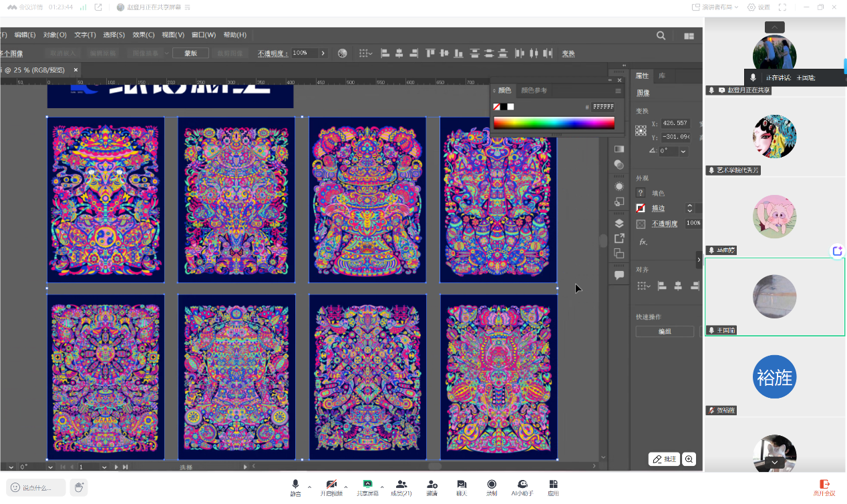
Task: Open the 演讲者布局 layout dropdown
Action: click(x=716, y=7)
